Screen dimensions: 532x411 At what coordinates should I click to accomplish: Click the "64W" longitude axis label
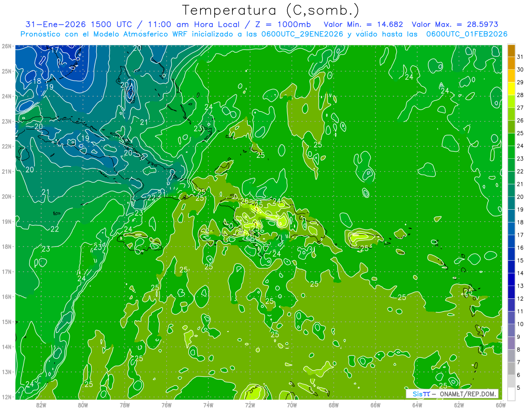(417, 405)
